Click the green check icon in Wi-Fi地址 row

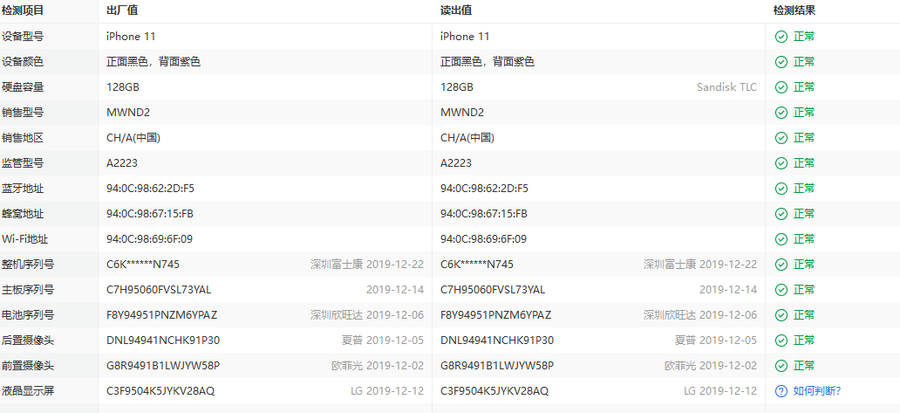(x=781, y=239)
